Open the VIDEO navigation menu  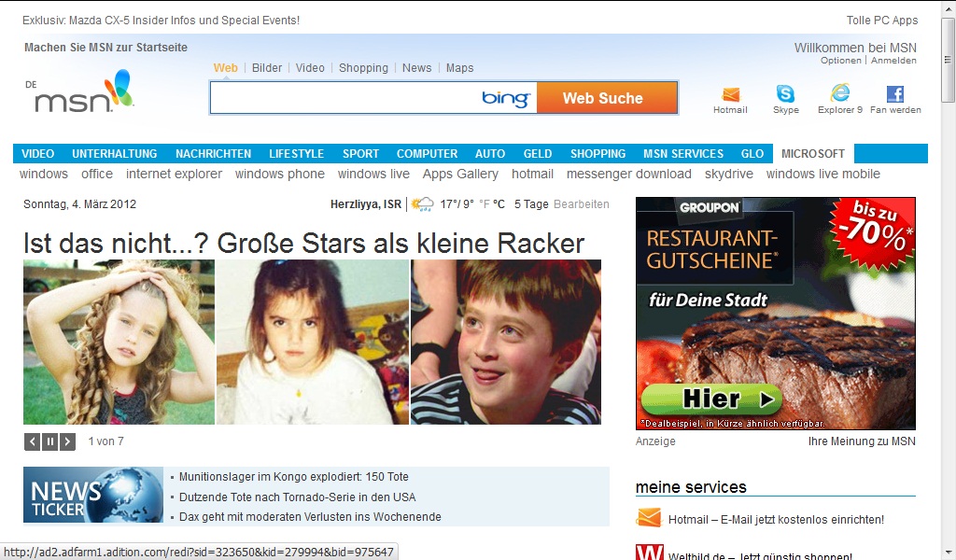click(x=37, y=154)
